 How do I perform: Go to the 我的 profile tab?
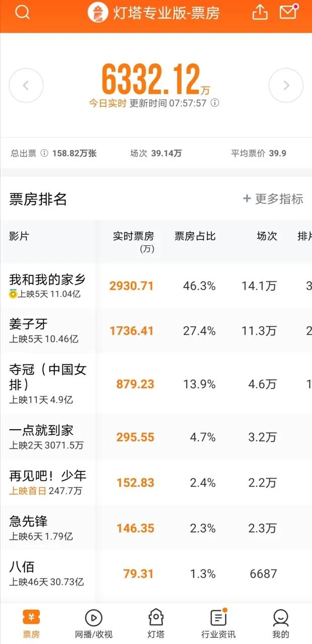tap(280, 624)
